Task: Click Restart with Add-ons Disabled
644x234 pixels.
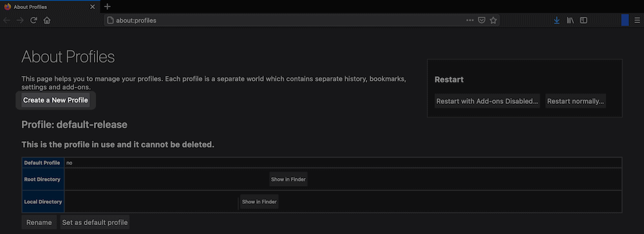Action: tap(487, 101)
